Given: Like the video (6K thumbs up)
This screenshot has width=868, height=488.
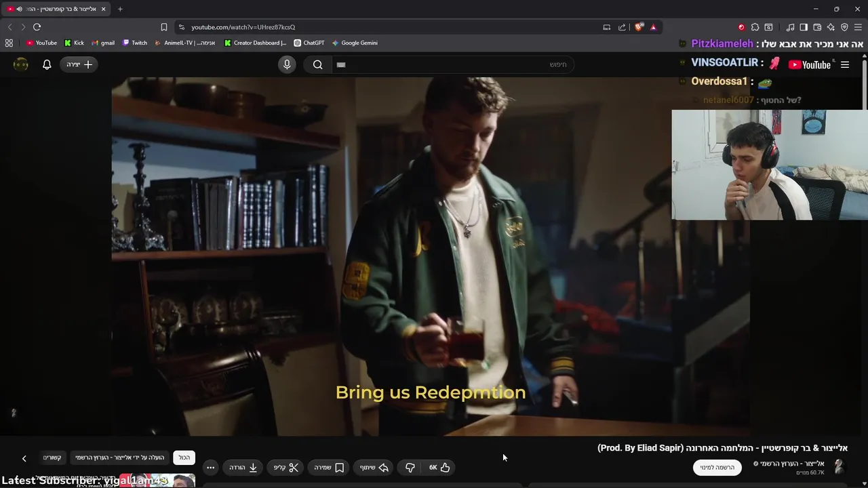Looking at the screenshot, I should (439, 467).
